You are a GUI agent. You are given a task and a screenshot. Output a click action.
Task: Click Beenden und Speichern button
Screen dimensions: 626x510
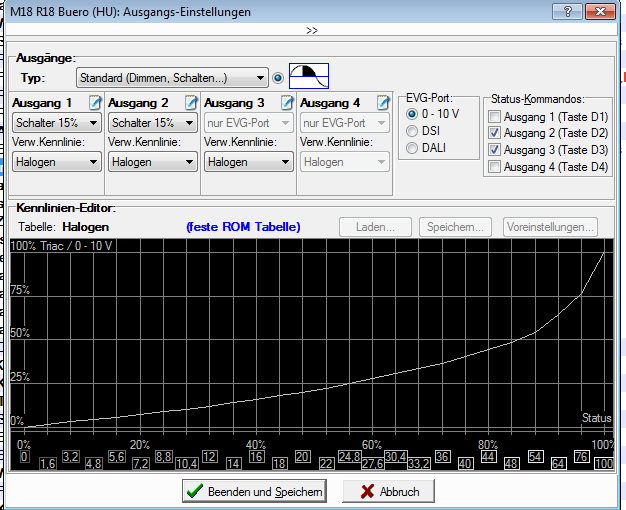point(254,491)
